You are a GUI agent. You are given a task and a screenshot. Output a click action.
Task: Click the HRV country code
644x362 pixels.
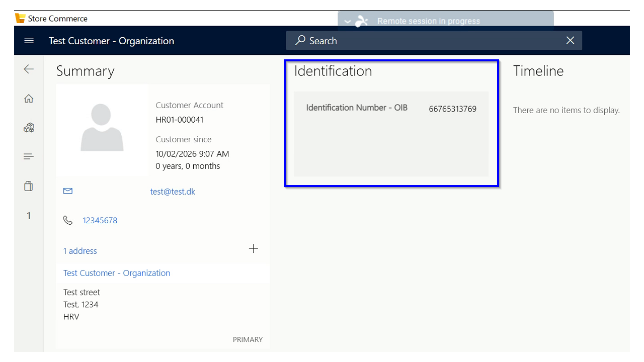click(x=71, y=317)
